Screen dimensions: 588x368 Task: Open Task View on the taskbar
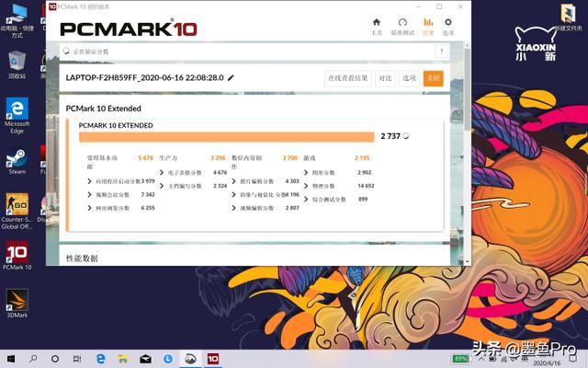77,359
